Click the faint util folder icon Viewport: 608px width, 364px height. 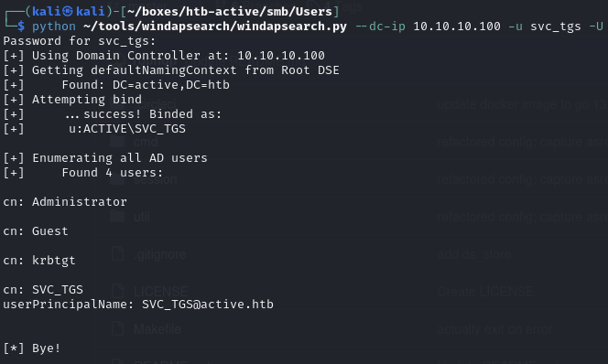[117, 217]
